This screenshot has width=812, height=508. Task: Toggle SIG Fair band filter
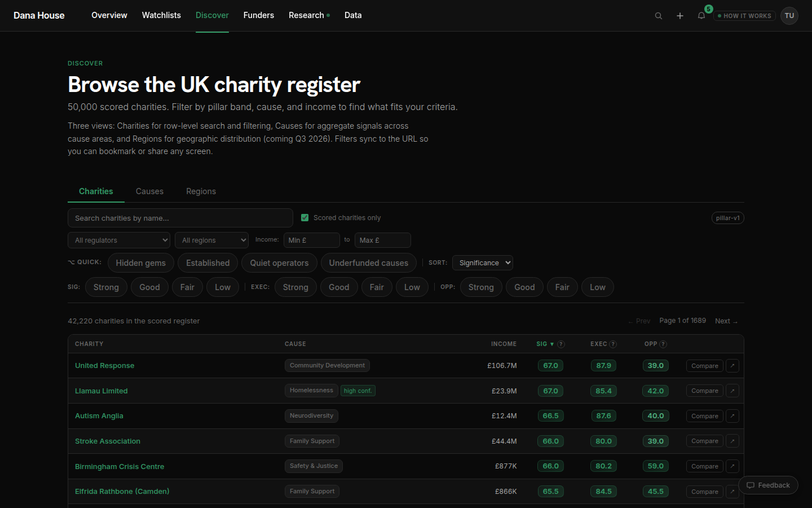[187, 287]
